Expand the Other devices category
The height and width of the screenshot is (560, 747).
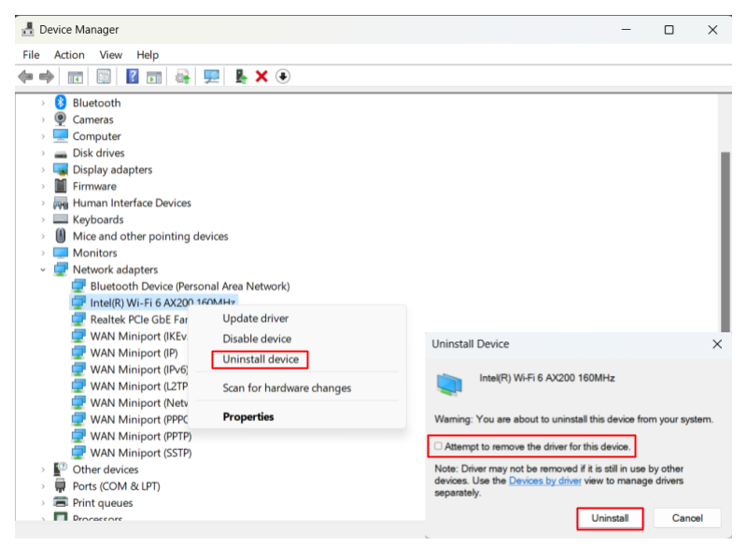point(43,469)
